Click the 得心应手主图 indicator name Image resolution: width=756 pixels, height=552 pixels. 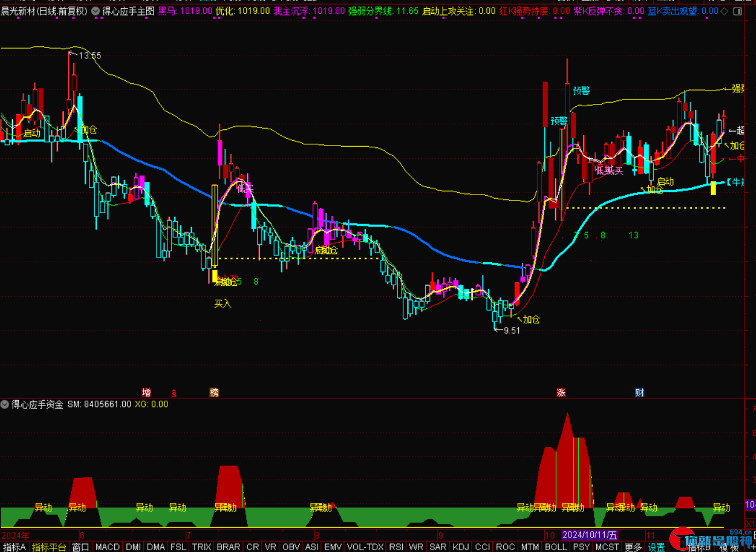coord(128,11)
